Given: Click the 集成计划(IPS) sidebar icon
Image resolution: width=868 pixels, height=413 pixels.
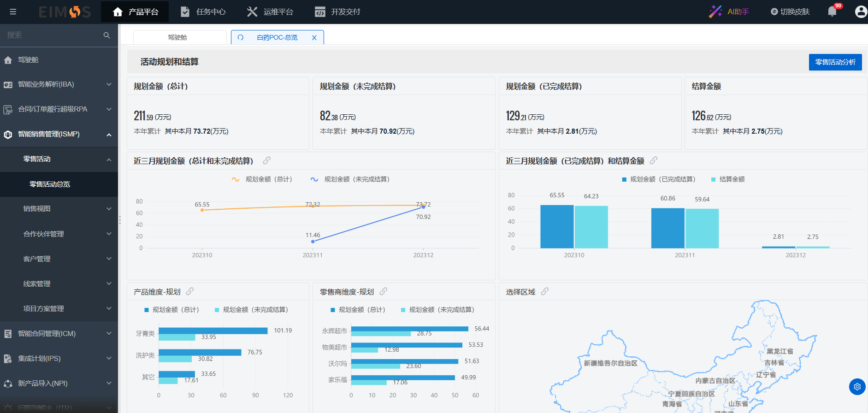Looking at the screenshot, I should 8,359.
